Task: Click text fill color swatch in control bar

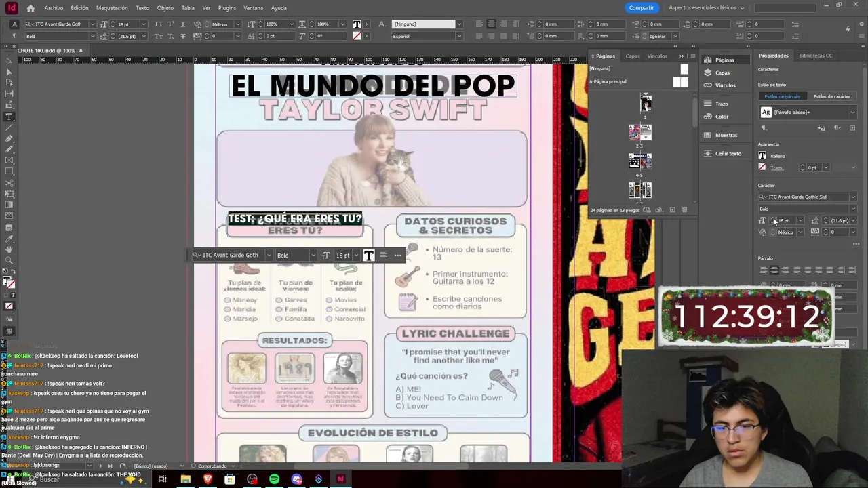Action: pos(357,24)
